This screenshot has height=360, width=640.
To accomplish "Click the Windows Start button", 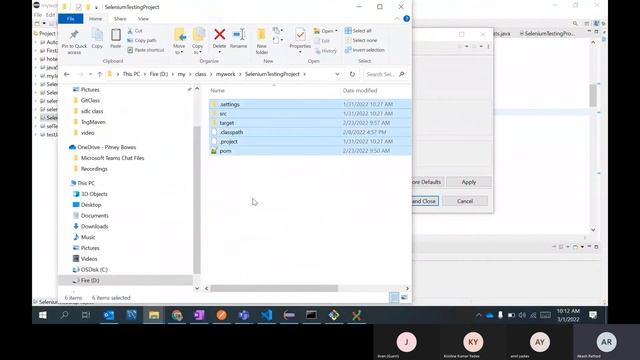I will [x=43, y=315].
